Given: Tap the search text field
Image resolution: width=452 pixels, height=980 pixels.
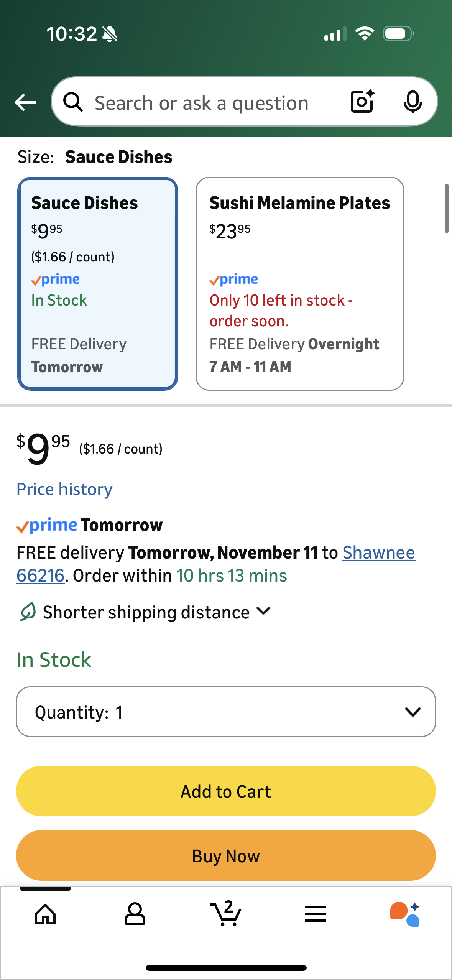Looking at the screenshot, I should [x=202, y=103].
